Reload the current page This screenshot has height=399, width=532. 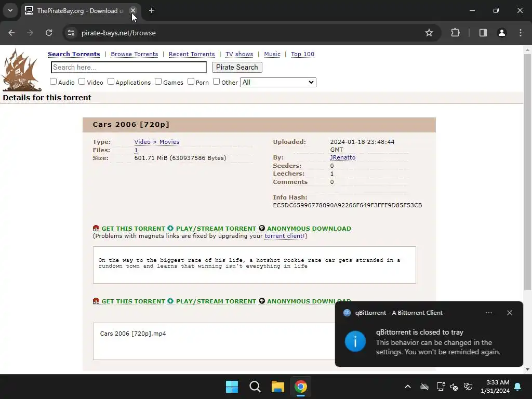pyautogui.click(x=49, y=33)
